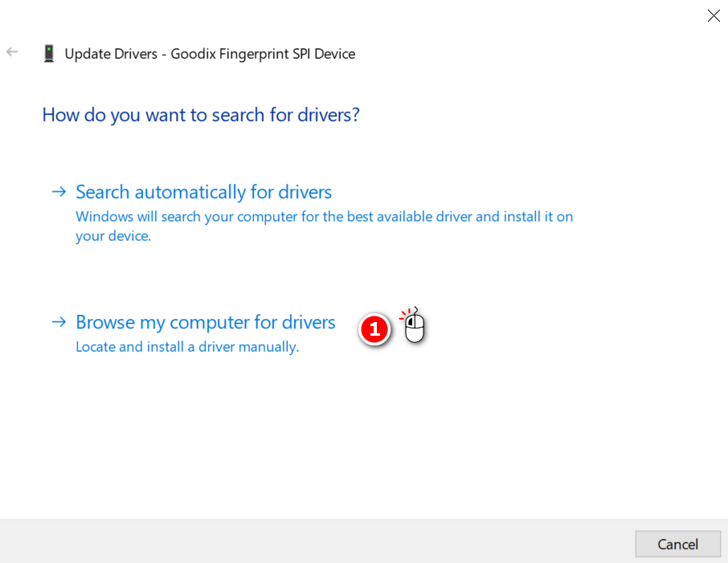The height and width of the screenshot is (563, 728).
Task: Click the mouse pointer illustration icon
Action: (x=415, y=328)
